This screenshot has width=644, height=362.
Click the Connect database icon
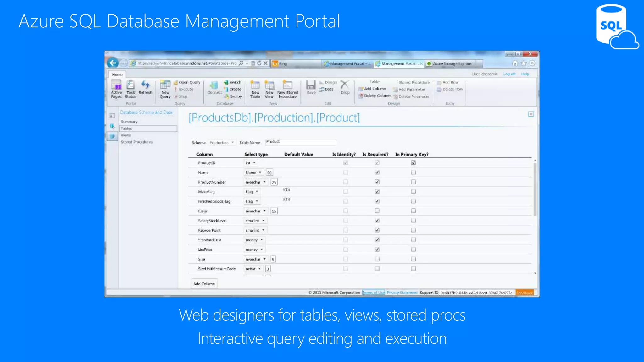pos(214,87)
